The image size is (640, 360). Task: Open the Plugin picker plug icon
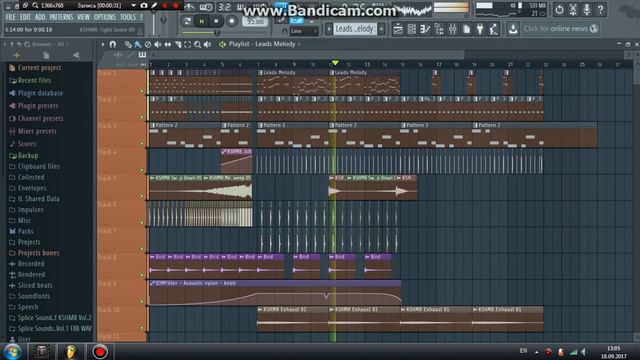pos(480,29)
